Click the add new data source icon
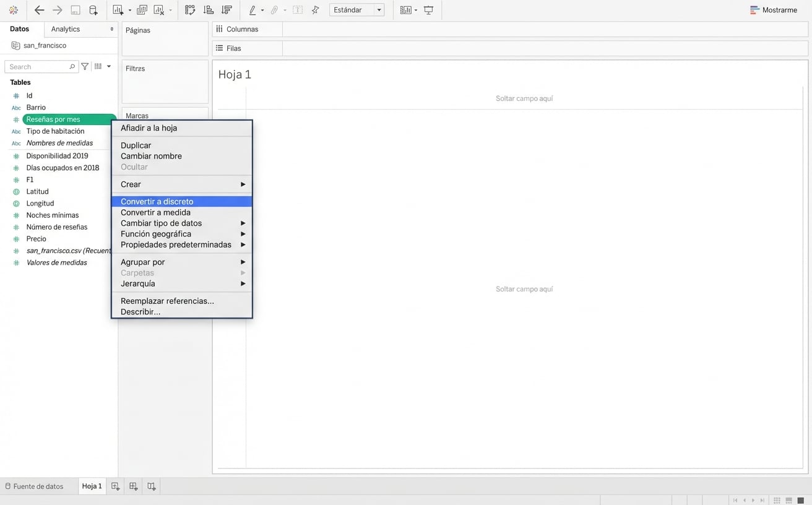Screen dimensions: 812x505 pos(93,10)
